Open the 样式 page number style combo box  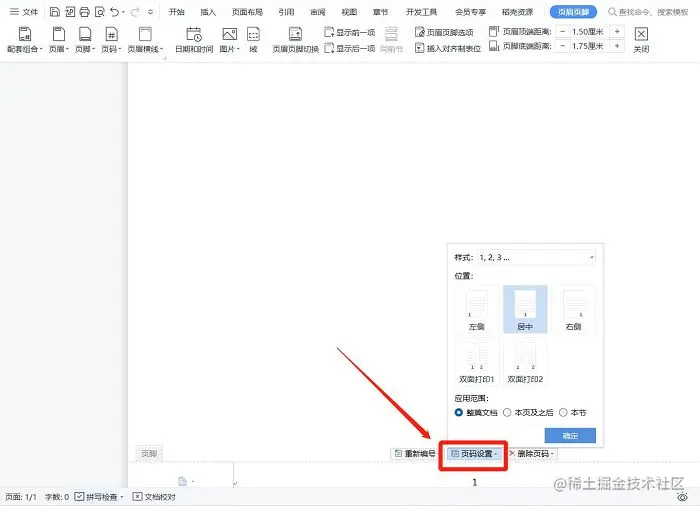(x=536, y=258)
